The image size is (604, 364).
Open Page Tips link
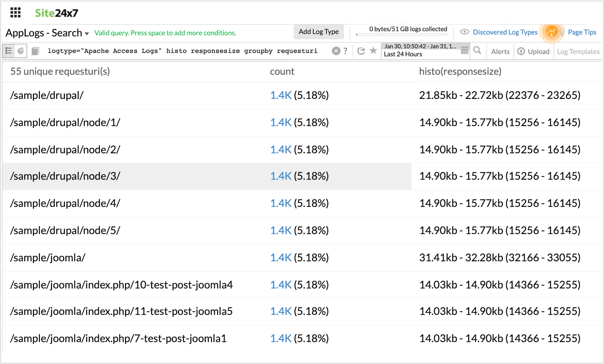coord(582,32)
